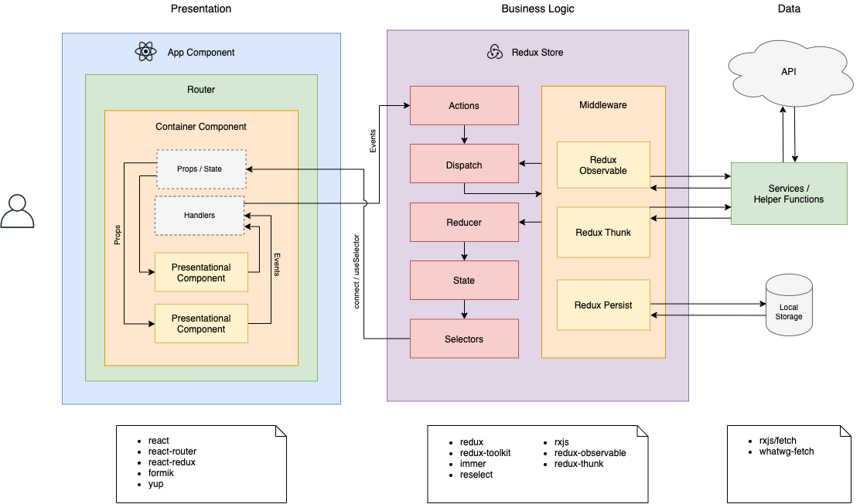
Task: Select the lower Presentational Component box
Action: [x=201, y=324]
